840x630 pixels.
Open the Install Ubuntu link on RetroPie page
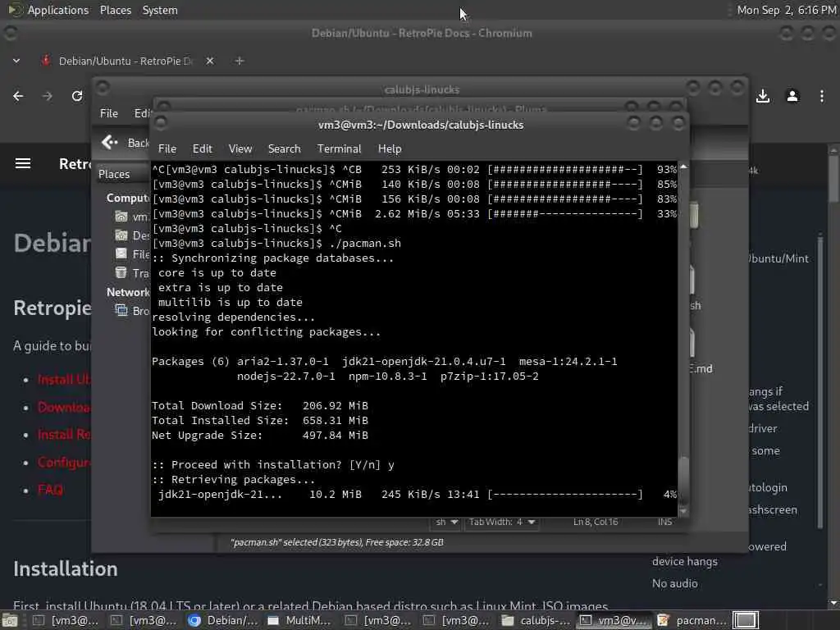pyautogui.click(x=64, y=380)
